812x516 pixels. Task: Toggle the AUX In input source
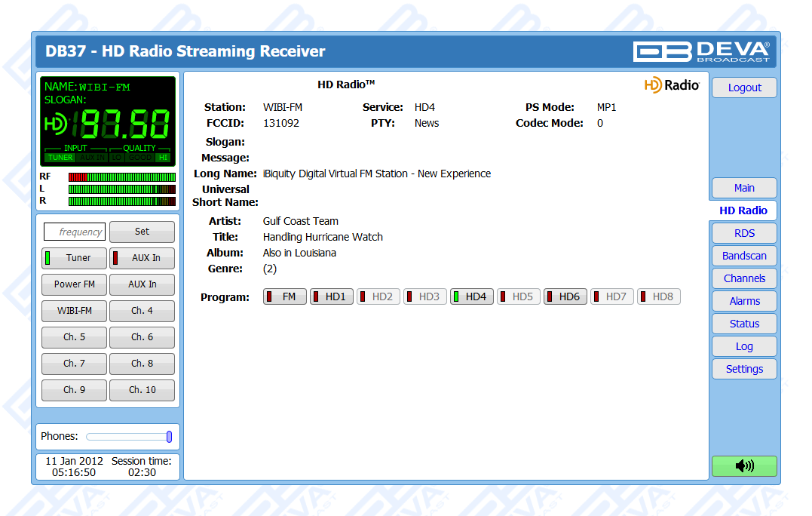[142, 258]
